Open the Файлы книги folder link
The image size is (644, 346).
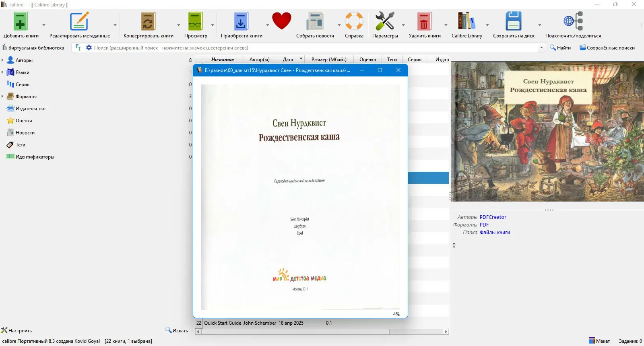coord(495,233)
